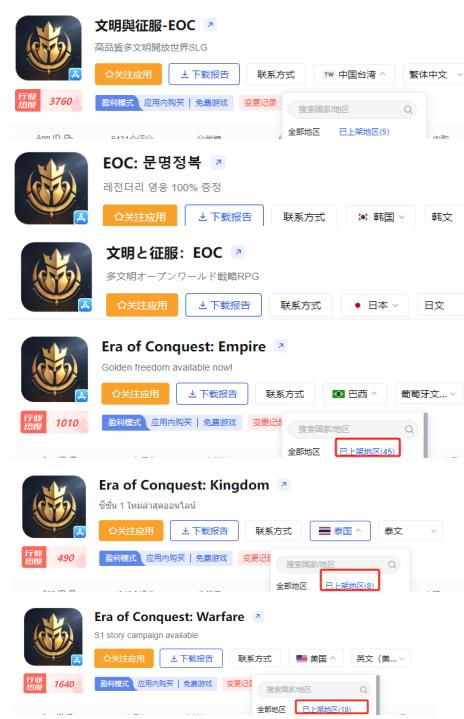Click App Store badge on Era of Conquest: Warfare icon
Image resolution: width=464 pixels, height=719 pixels.
tap(77, 660)
